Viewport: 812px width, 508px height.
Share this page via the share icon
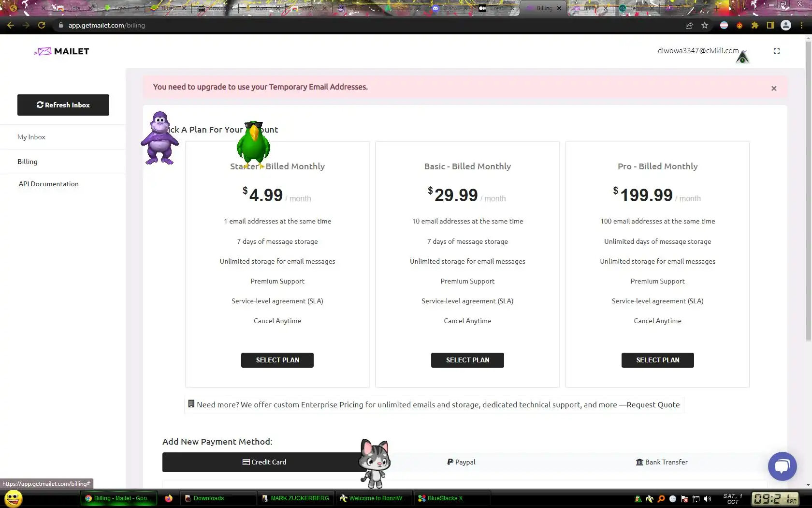[689, 25]
